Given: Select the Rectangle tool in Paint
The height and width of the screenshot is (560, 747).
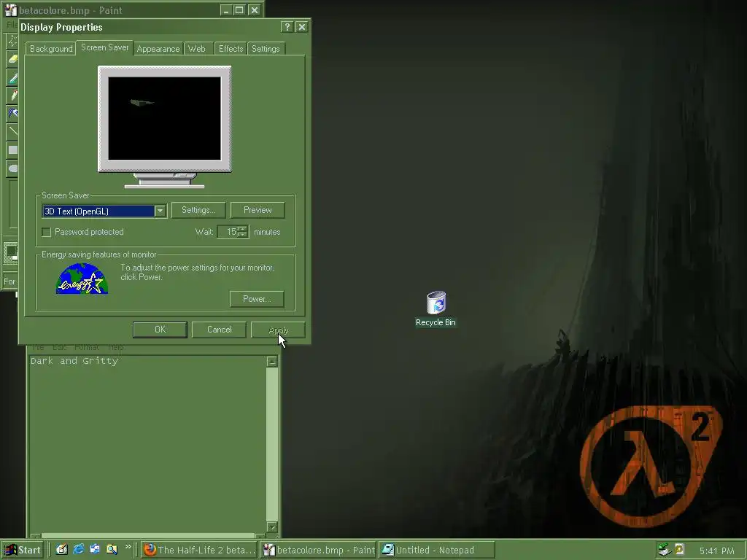Looking at the screenshot, I should (12, 149).
